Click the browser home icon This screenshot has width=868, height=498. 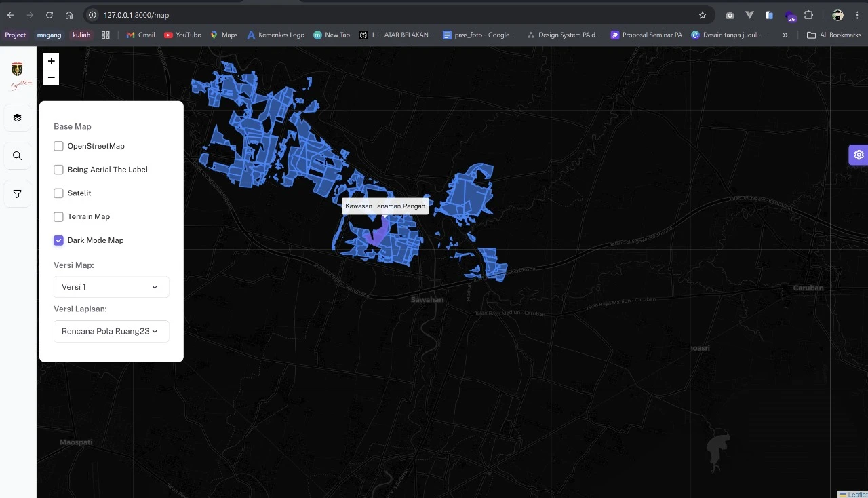coord(69,15)
